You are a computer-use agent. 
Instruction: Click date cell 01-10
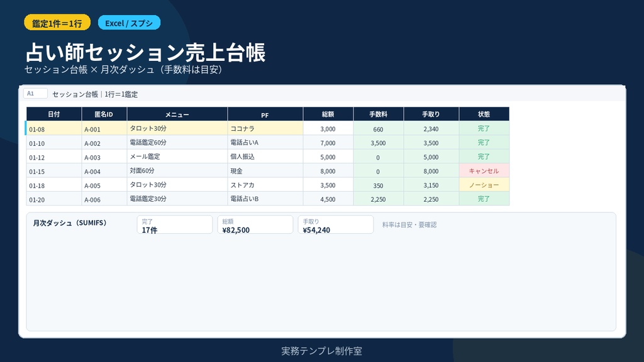click(x=54, y=143)
